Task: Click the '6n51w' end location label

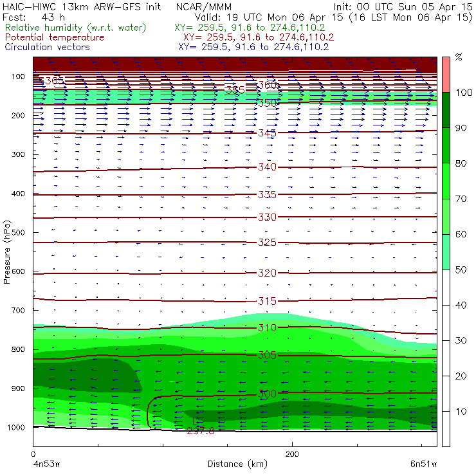Action: tap(423, 464)
